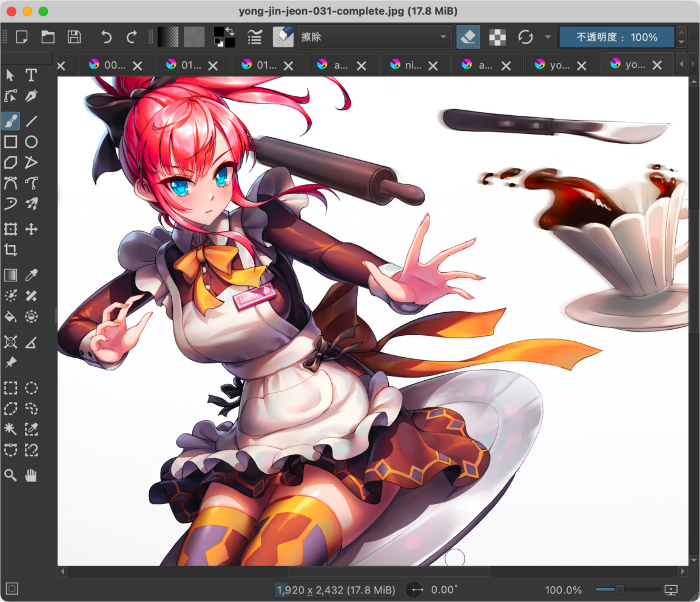The height and width of the screenshot is (602, 700).
Task: Open the 擦除 blending mode dropdown
Action: [x=373, y=36]
